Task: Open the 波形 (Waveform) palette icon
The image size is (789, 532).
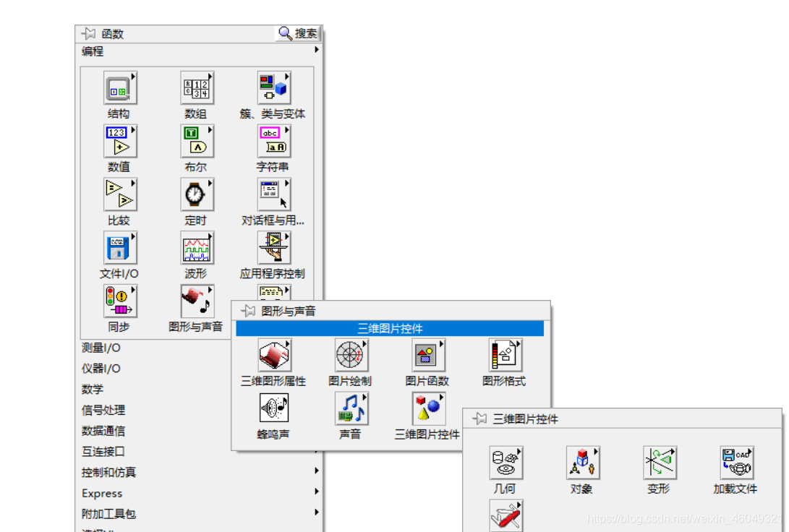Action: (197, 248)
